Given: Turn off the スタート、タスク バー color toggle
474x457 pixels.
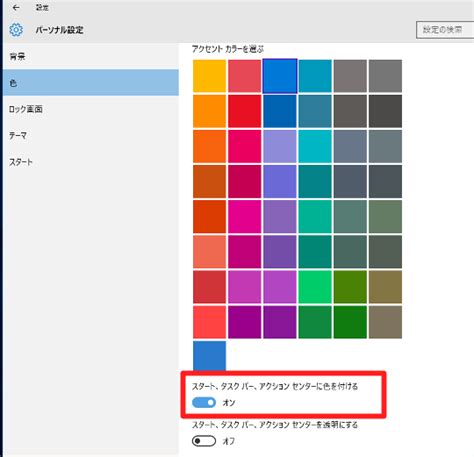Looking at the screenshot, I should tap(204, 402).
